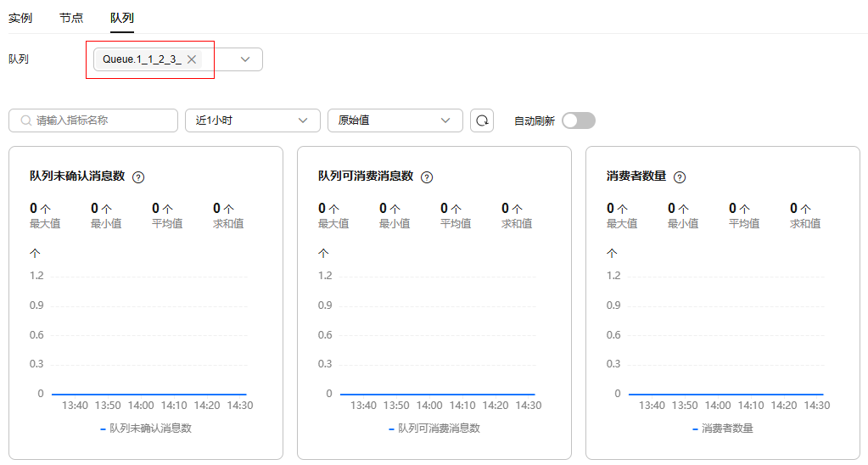This screenshot has height=465, width=868.
Task: Remove the Queue.1_1_2_3_ tag
Action: click(x=192, y=59)
